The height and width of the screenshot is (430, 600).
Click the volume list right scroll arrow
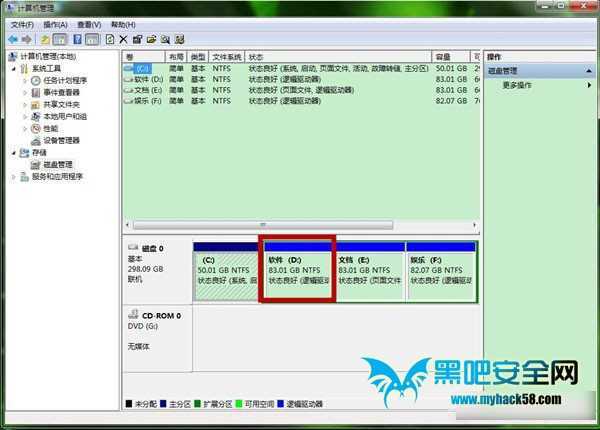tap(474, 225)
